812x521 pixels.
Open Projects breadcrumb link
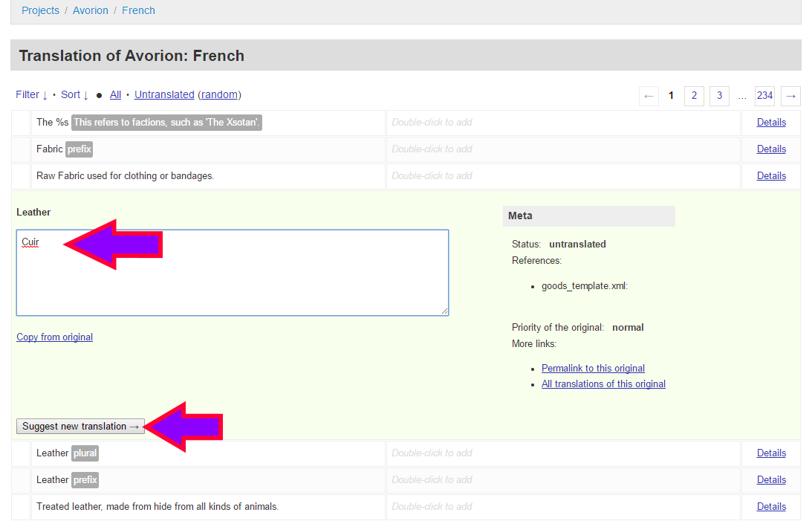pyautogui.click(x=40, y=11)
